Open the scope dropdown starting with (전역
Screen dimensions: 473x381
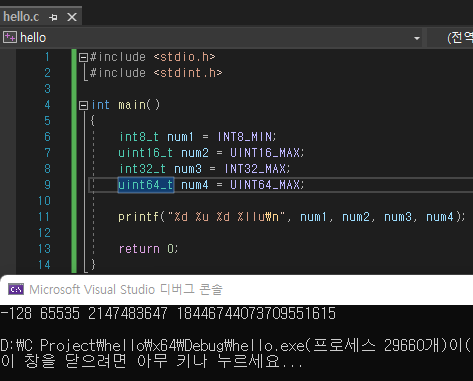(450, 38)
